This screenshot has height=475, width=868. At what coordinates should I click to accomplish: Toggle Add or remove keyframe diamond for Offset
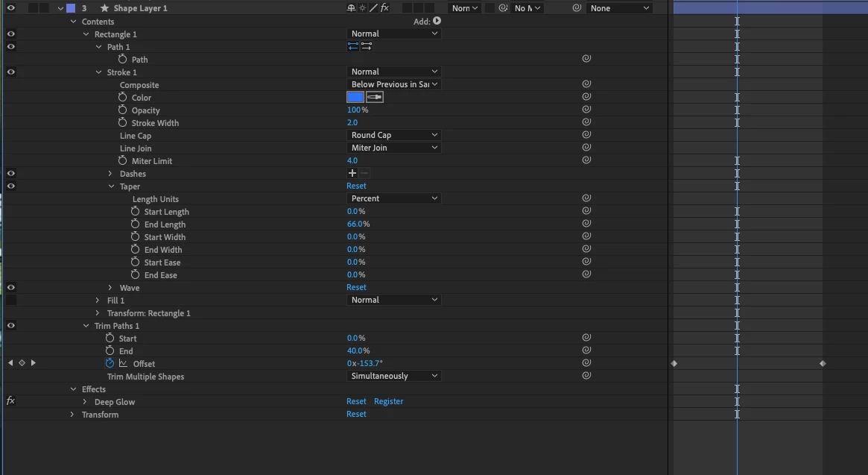(22, 363)
